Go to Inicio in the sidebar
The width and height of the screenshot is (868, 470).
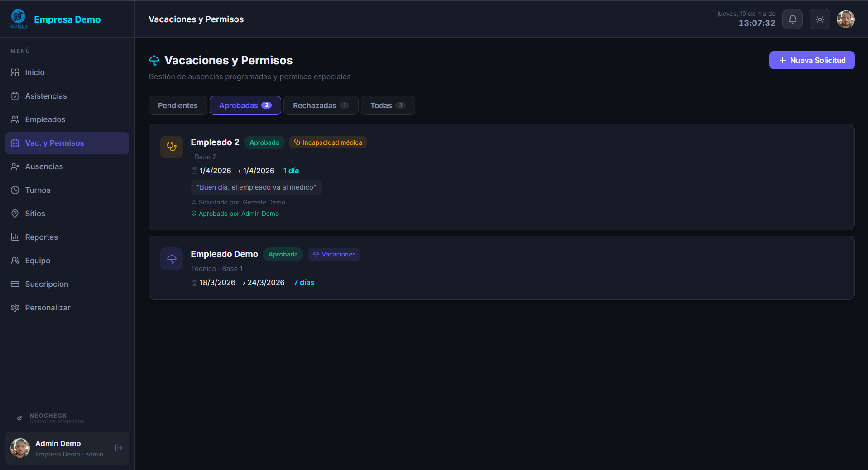pos(34,72)
